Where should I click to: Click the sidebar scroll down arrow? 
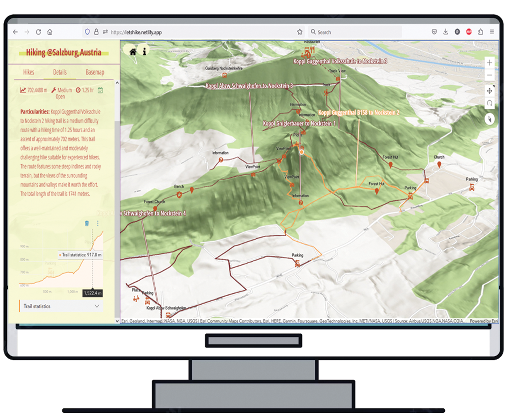point(117,321)
